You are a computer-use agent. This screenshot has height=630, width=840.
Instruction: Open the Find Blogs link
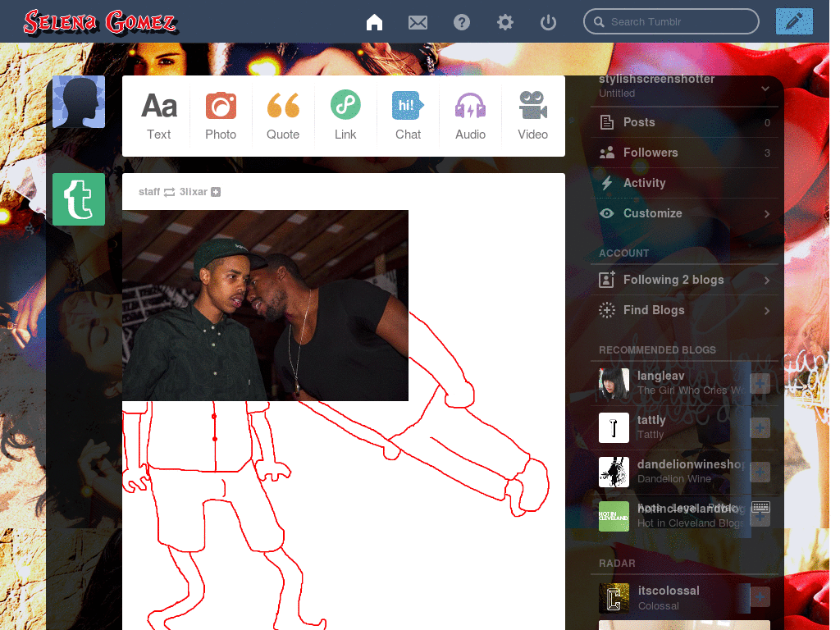(x=654, y=310)
